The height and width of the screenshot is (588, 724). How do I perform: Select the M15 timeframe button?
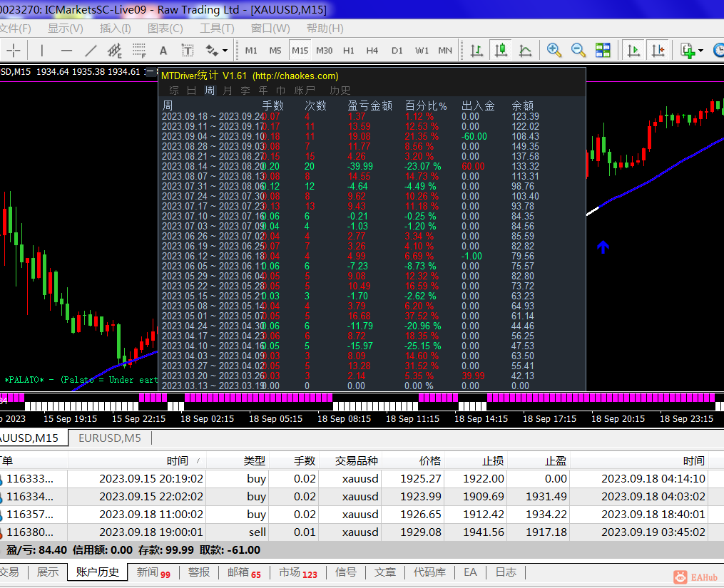(300, 51)
